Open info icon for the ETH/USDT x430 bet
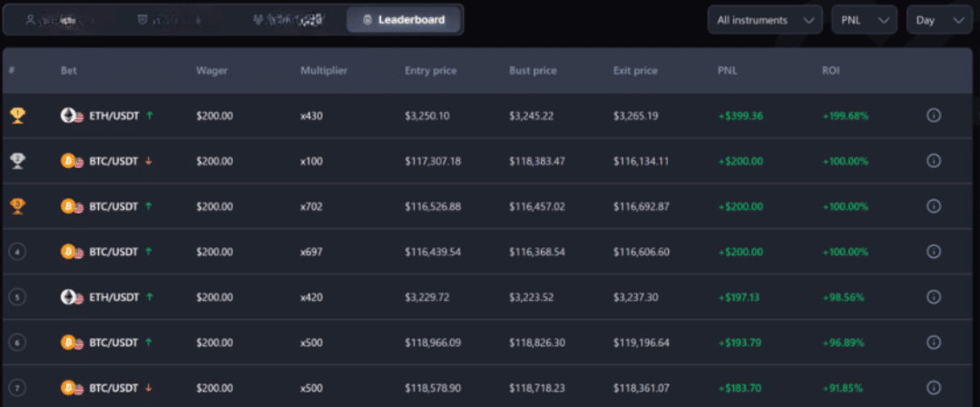This screenshot has height=407, width=980. pyautogui.click(x=933, y=116)
